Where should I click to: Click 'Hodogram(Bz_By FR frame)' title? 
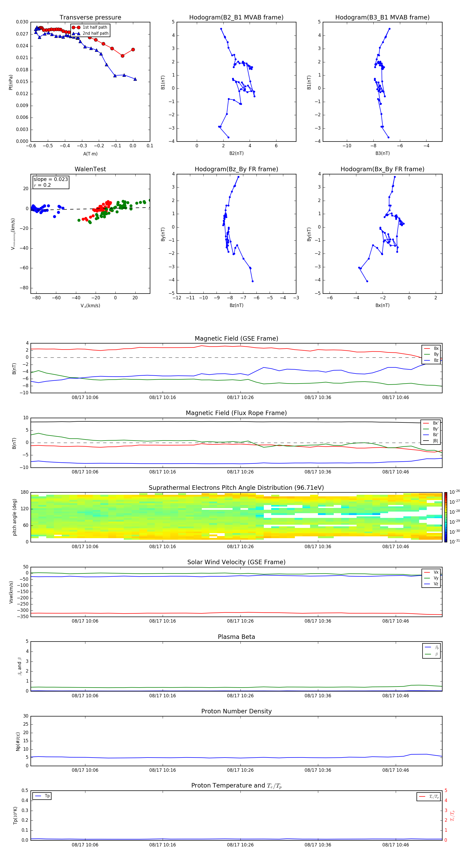[236, 169]
